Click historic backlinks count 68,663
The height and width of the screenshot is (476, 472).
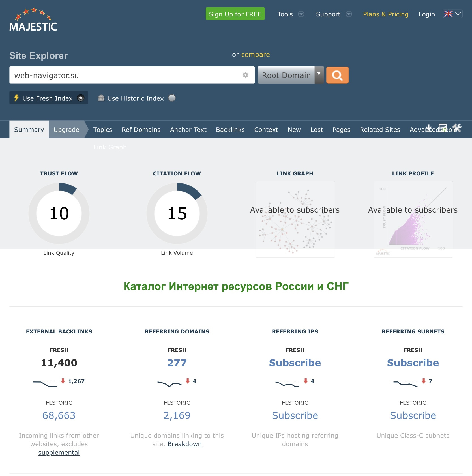(x=59, y=415)
